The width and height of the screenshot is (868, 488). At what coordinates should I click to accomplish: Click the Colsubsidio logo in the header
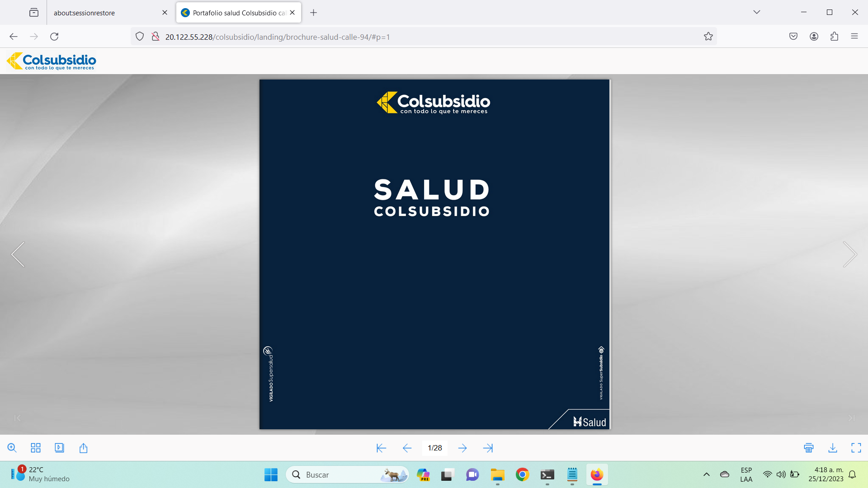(x=51, y=61)
